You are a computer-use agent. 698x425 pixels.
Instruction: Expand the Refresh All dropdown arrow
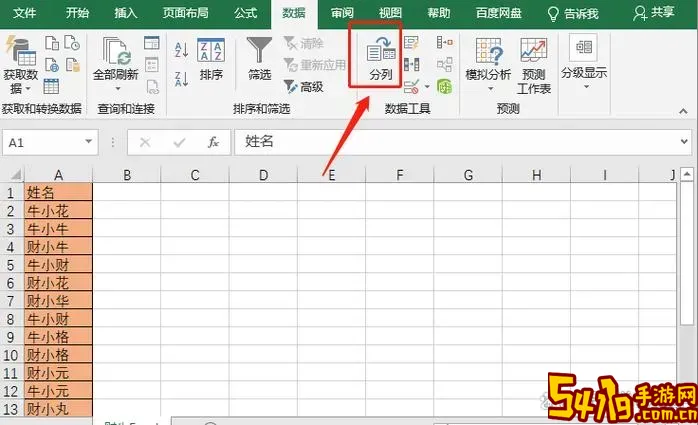tap(118, 89)
